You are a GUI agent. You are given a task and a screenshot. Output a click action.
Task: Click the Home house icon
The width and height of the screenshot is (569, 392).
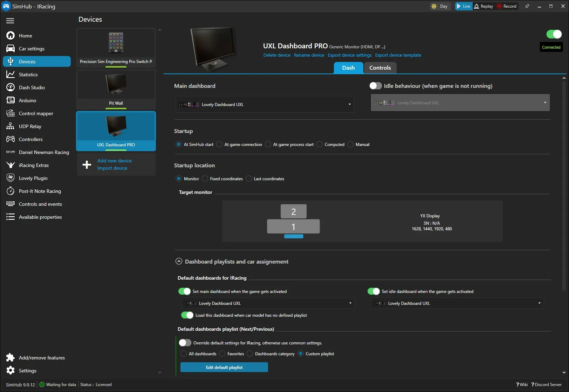11,36
